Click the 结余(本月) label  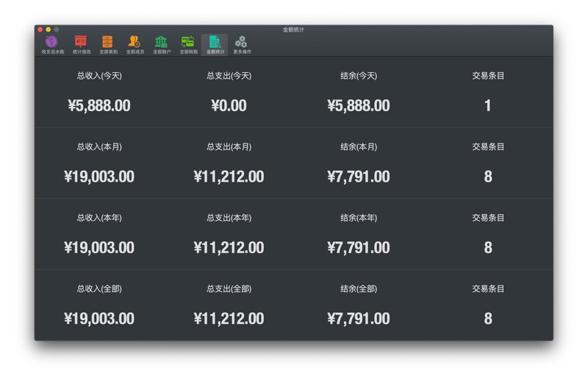(359, 146)
